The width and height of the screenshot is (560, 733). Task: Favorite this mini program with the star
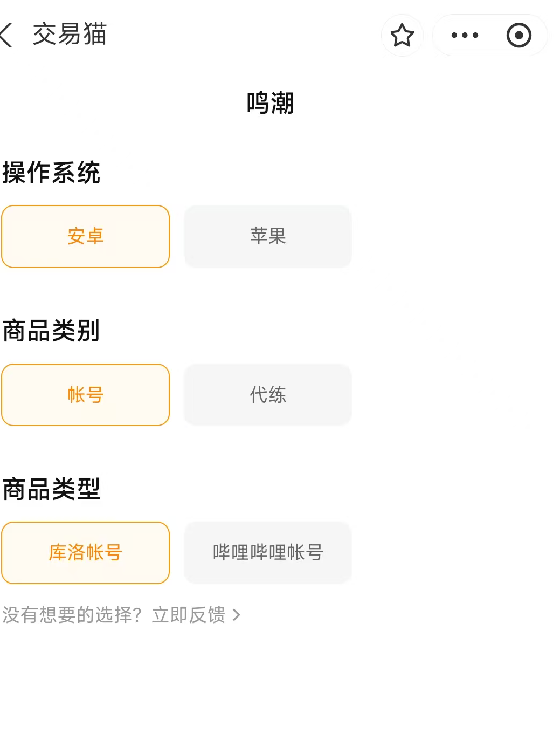click(402, 36)
